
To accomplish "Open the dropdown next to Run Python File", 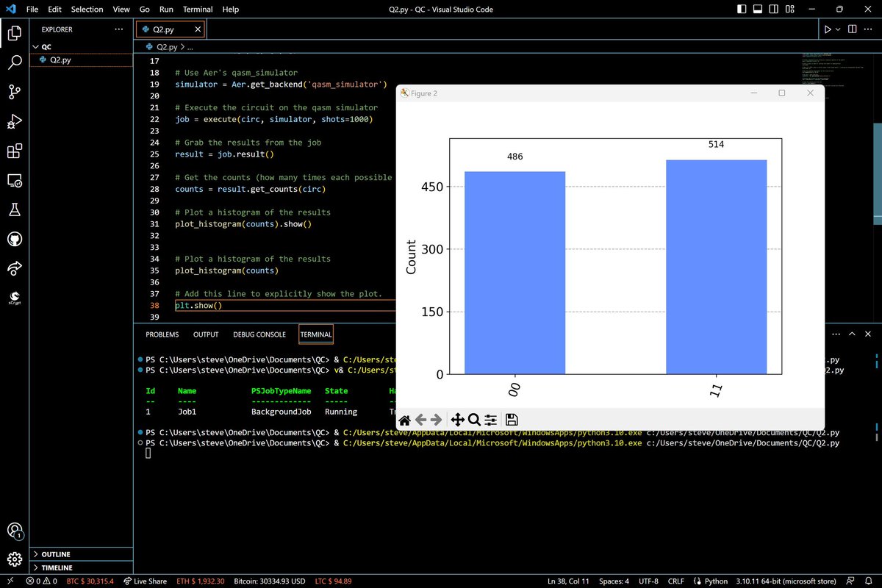I will pyautogui.click(x=839, y=29).
